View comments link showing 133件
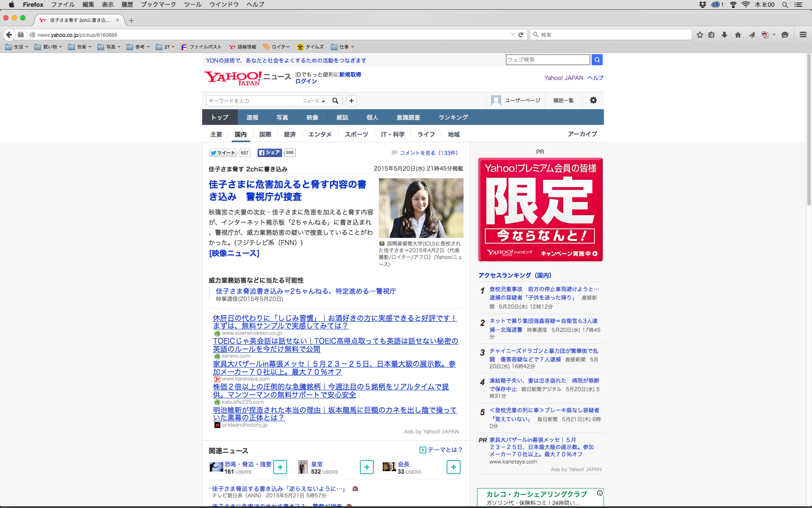Image resolution: width=812 pixels, height=508 pixels. click(x=428, y=153)
